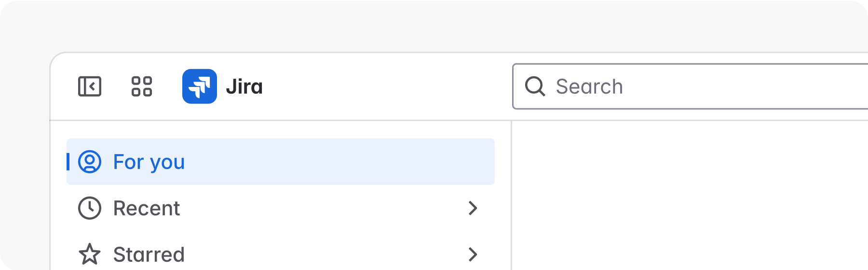Select the For you label text

(x=149, y=162)
